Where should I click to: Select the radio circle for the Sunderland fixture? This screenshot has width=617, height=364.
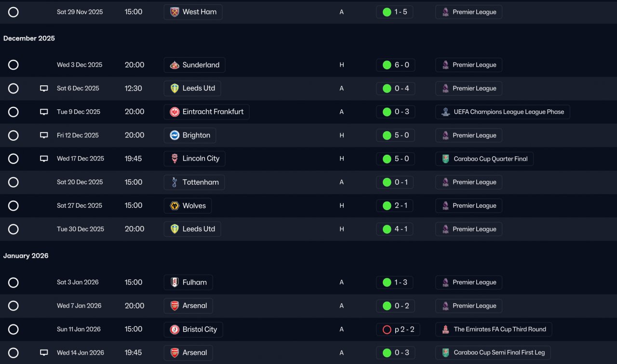[13, 65]
